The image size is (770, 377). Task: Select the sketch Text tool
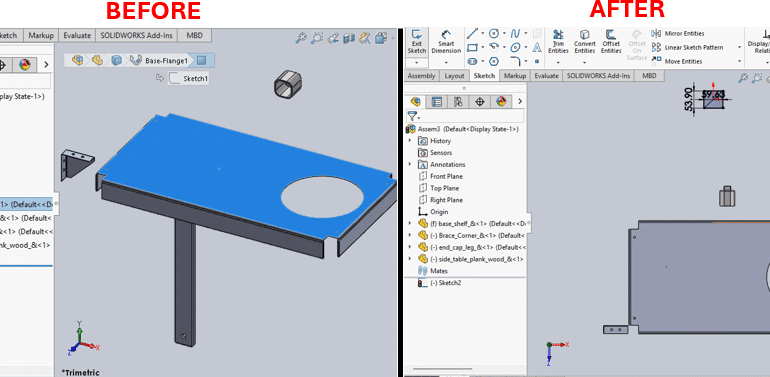click(537, 48)
